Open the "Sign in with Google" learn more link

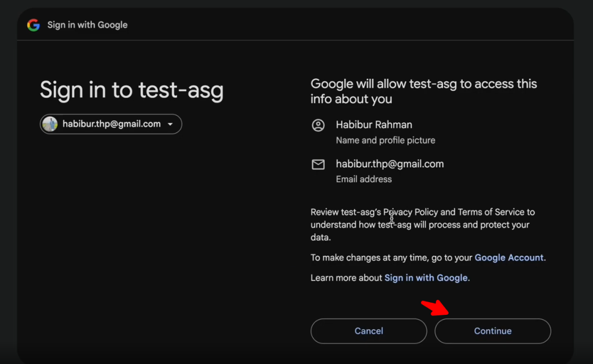point(426,278)
